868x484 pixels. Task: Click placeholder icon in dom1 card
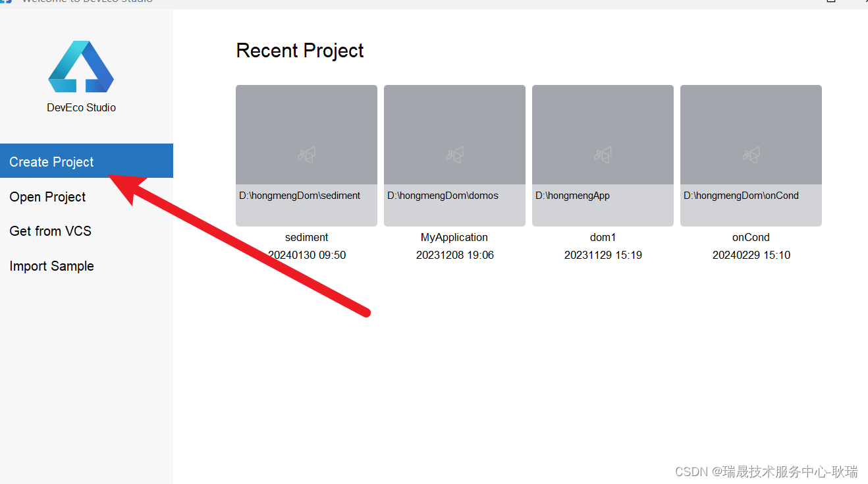coord(603,155)
